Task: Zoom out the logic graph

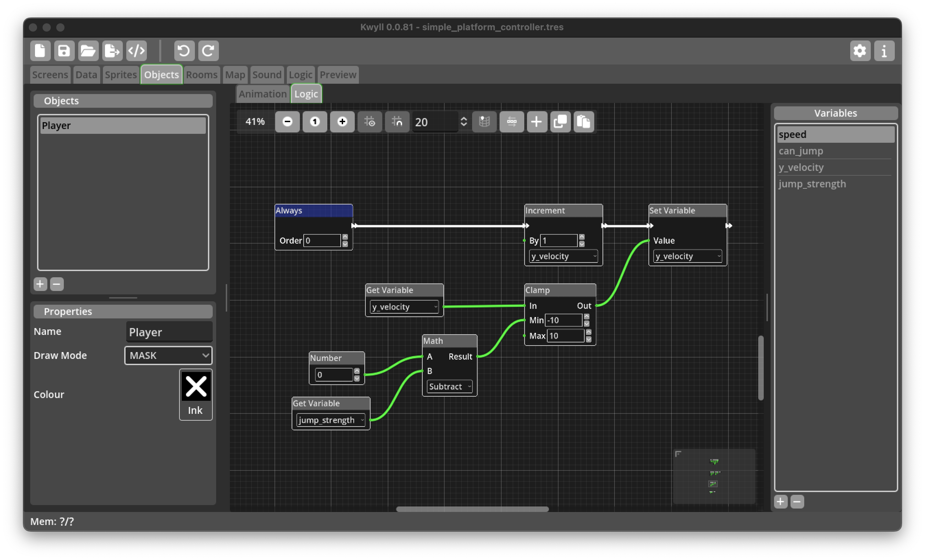Action: click(x=287, y=121)
